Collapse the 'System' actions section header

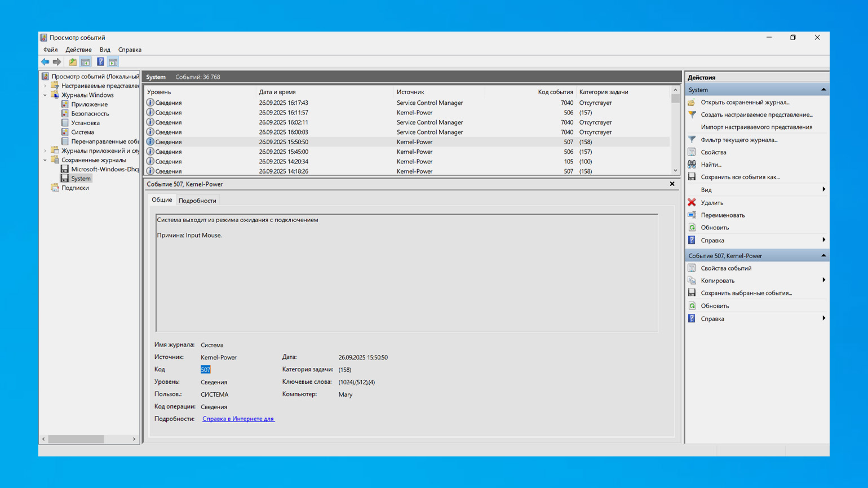(823, 90)
